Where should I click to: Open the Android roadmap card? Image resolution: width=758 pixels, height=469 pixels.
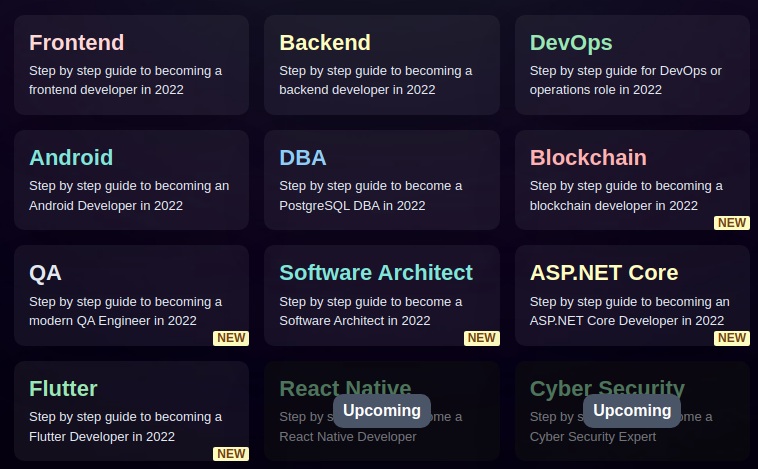point(131,180)
